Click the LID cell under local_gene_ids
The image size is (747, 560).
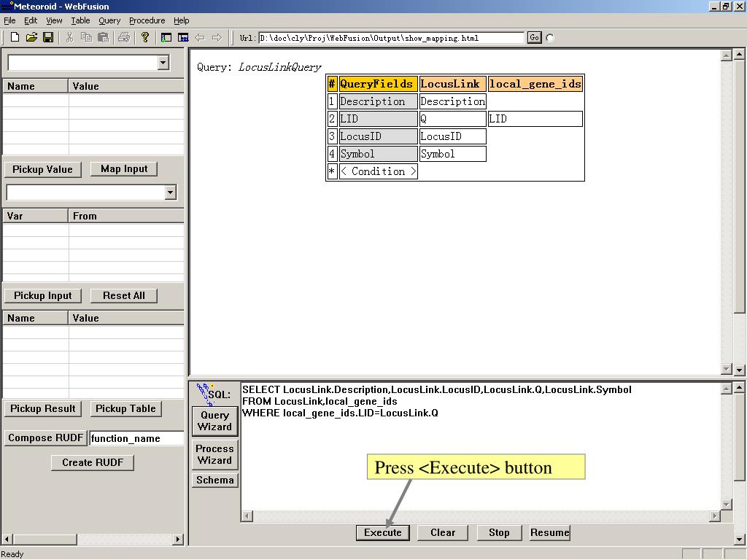pyautogui.click(x=535, y=119)
